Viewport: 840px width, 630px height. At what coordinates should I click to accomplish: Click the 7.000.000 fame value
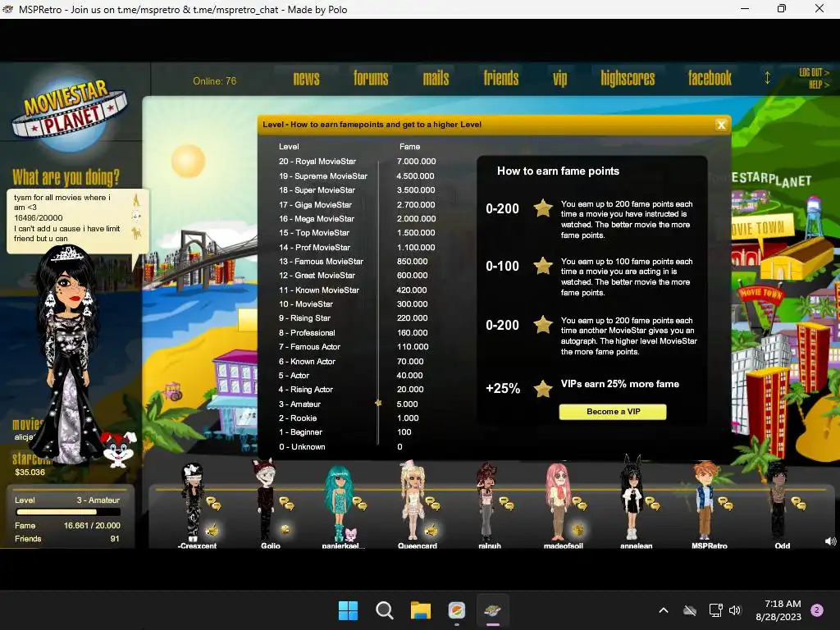(416, 162)
